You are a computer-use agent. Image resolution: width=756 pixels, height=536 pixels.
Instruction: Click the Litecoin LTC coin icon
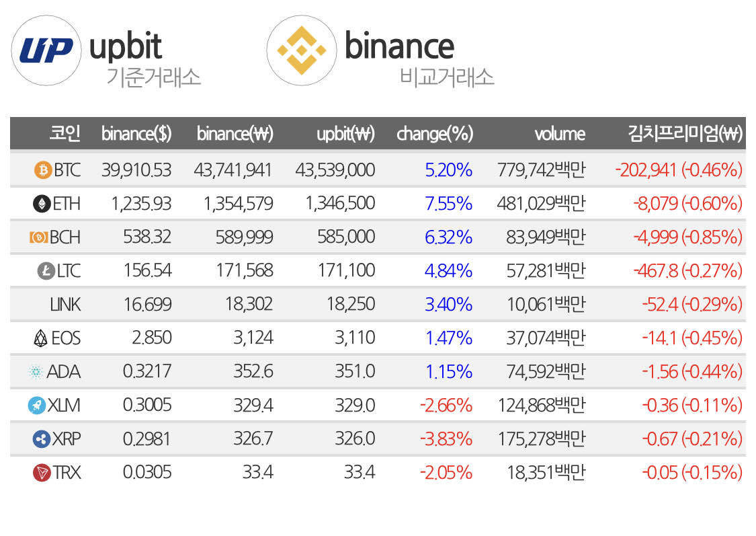[x=44, y=271]
